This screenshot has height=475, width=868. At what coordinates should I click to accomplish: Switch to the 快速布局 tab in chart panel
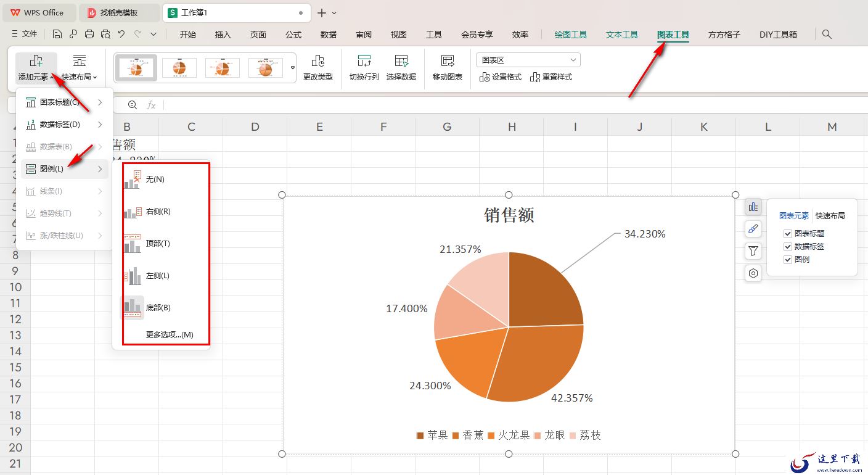(830, 216)
